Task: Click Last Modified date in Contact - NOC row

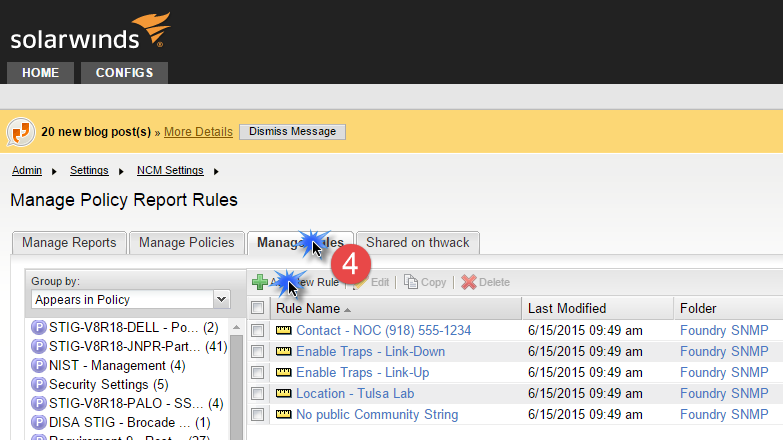Action: (585, 331)
